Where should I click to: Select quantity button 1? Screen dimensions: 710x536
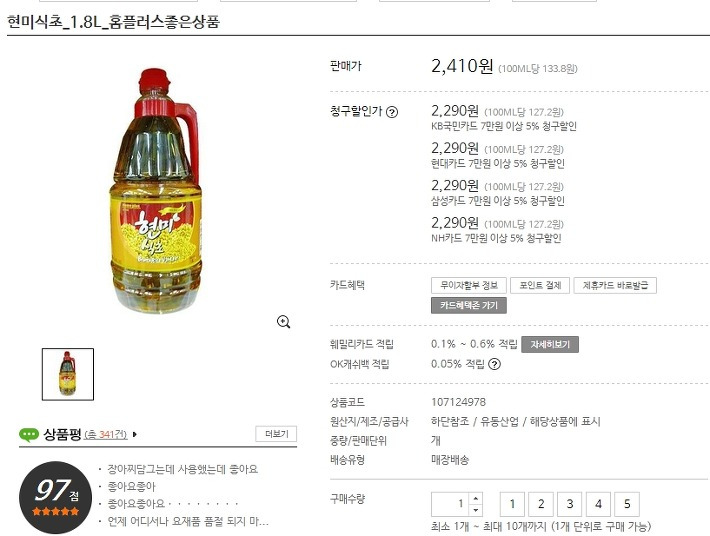(x=512, y=504)
